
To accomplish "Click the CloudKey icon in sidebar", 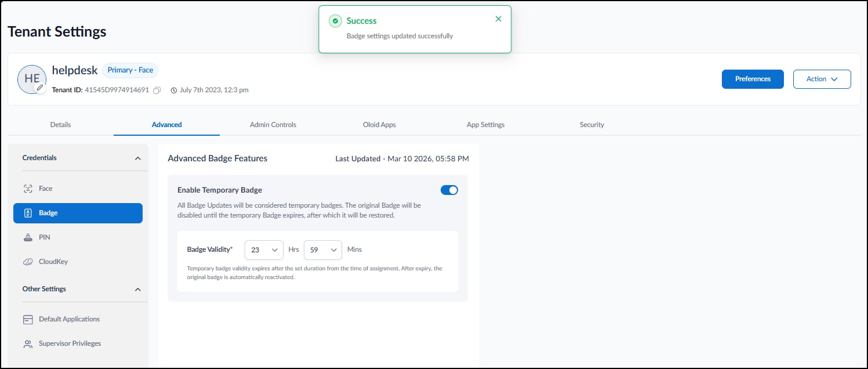I will coord(28,262).
